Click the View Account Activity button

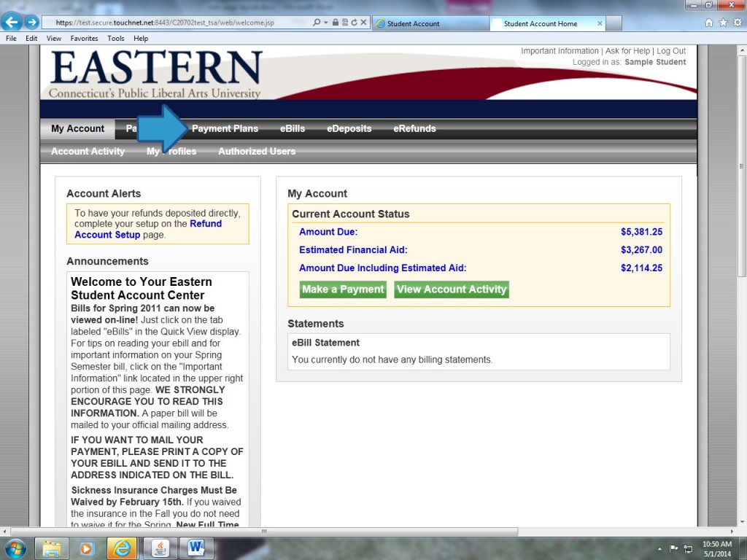[452, 289]
